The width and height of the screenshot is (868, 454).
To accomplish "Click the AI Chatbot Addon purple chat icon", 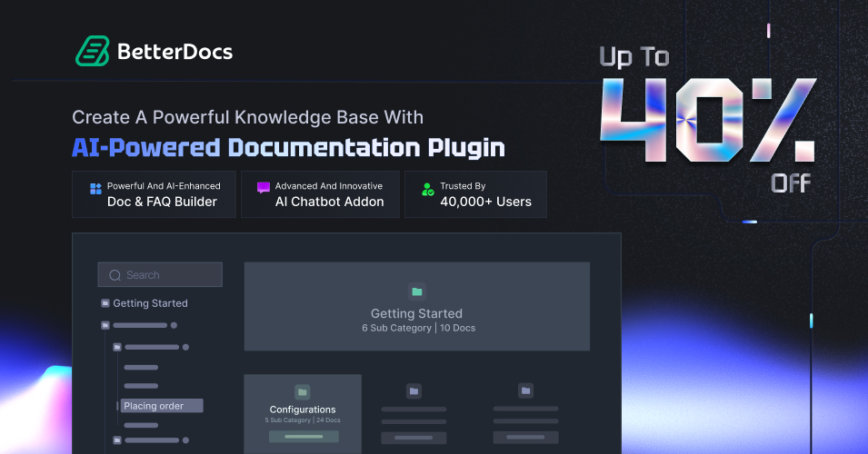I will [x=264, y=188].
